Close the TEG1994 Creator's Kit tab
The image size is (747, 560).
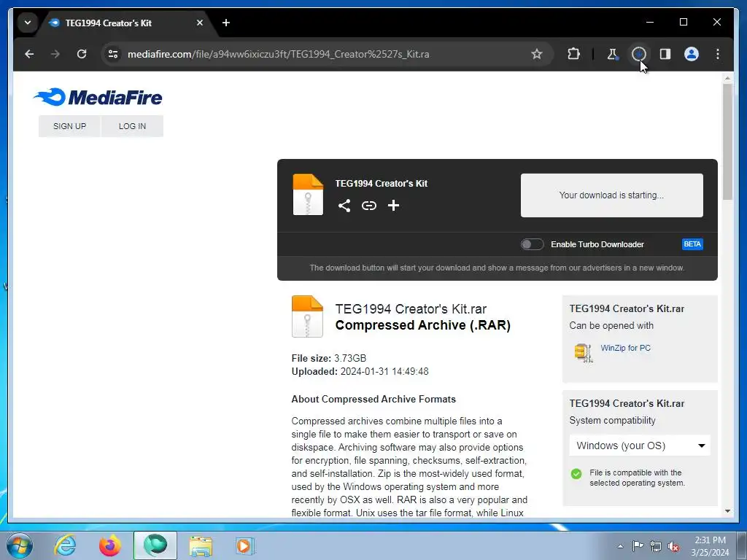click(x=200, y=23)
